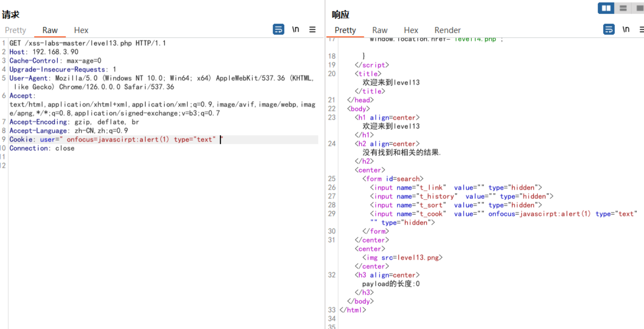The width and height of the screenshot is (644, 329).
Task: Click the </html> closing tag
Action: point(353,310)
